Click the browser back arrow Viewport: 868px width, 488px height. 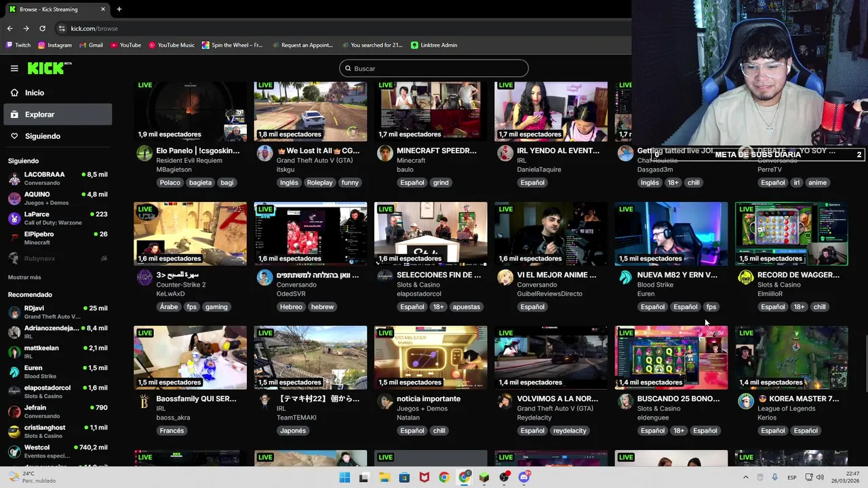click(9, 28)
